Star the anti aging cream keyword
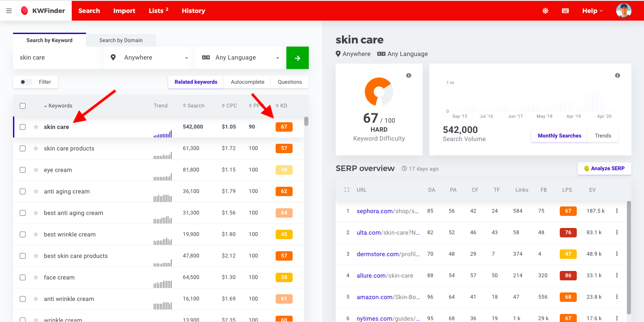 [x=36, y=191]
